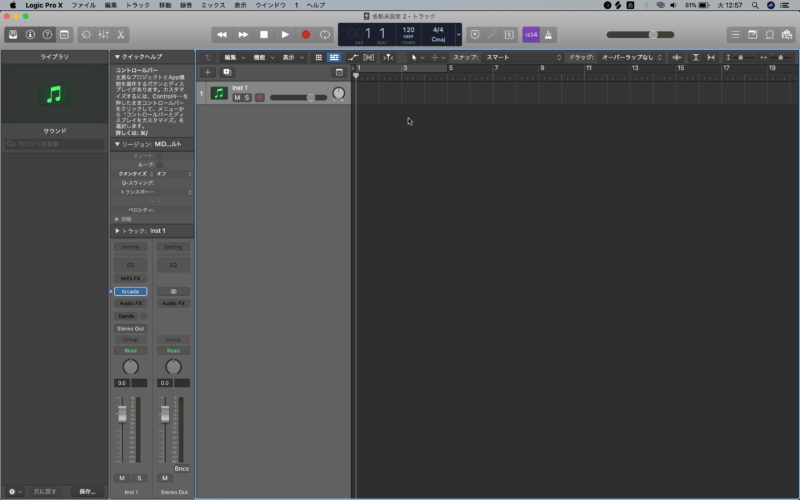Open the ミックス menu in menu bar
Viewport: 800px width, 500px height.
213,5
